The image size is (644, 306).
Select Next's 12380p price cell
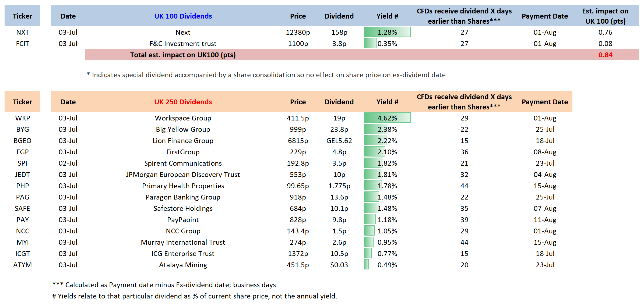point(298,32)
